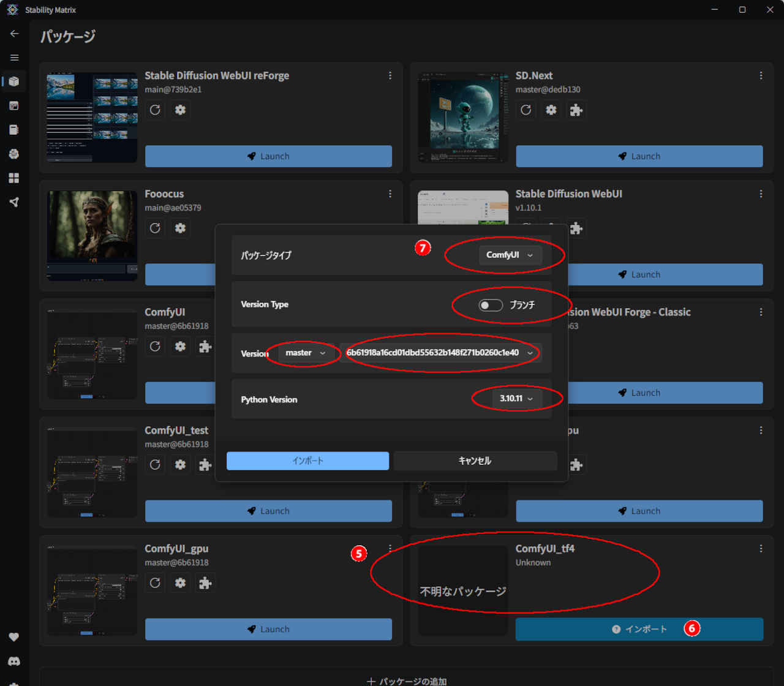Click the Stable Diffusion WebUI reForge thumbnail
This screenshot has height=686, width=784.
tap(92, 117)
